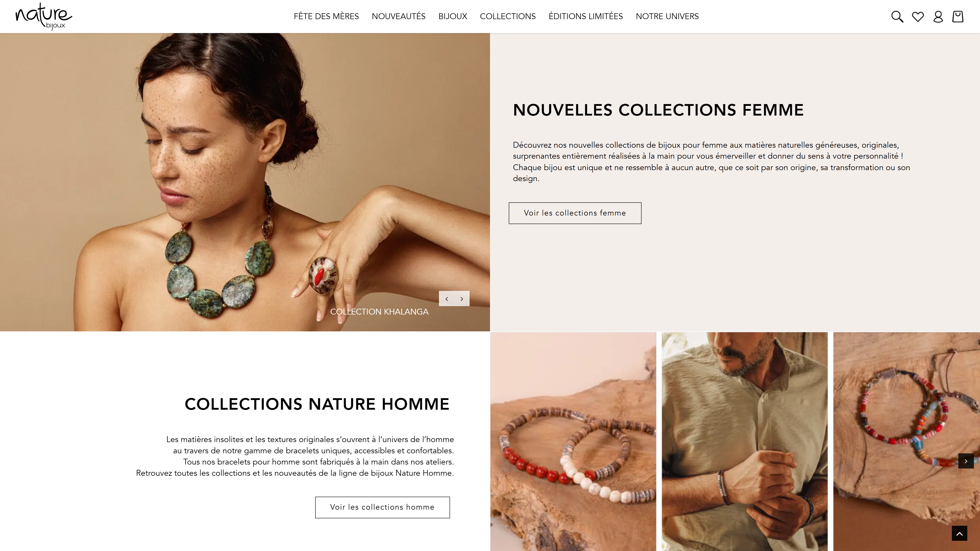Open the user account icon
The image size is (980, 551).
938,17
